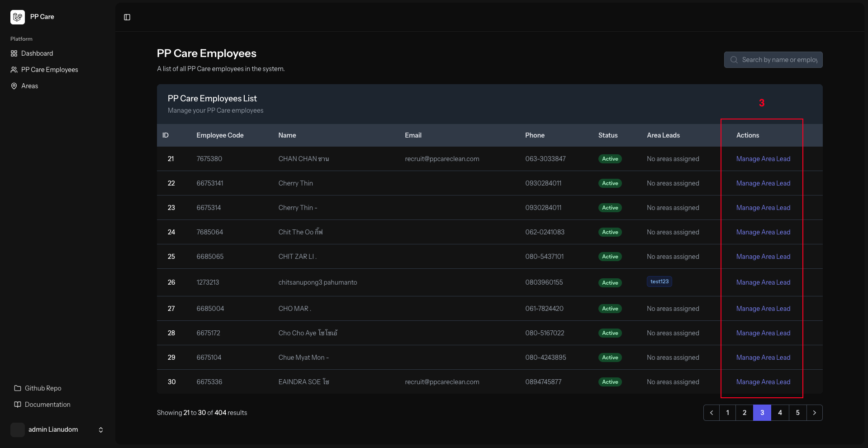This screenshot has width=868, height=448.
Task: Click the Github Repo folder icon
Action: tap(18, 388)
